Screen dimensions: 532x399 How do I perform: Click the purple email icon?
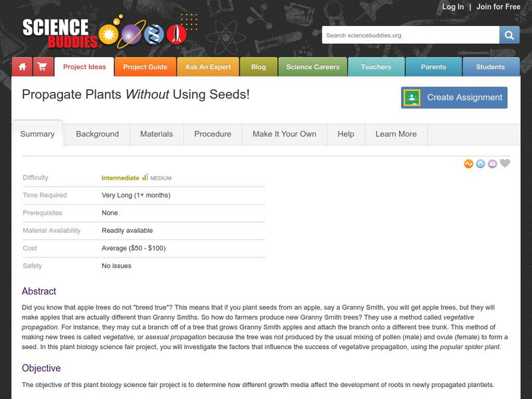coord(492,164)
